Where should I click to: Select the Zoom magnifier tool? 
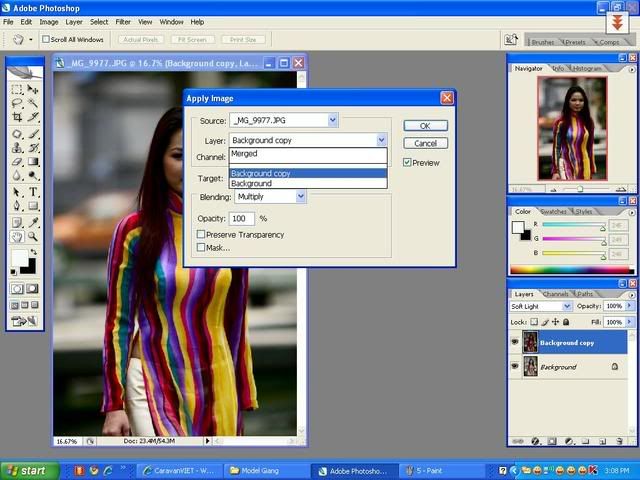point(33,236)
